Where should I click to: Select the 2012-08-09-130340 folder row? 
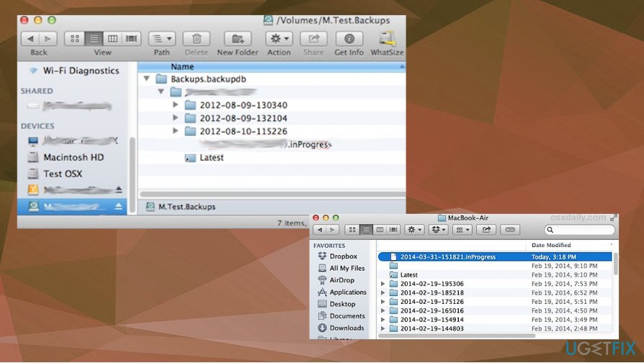pyautogui.click(x=272, y=105)
